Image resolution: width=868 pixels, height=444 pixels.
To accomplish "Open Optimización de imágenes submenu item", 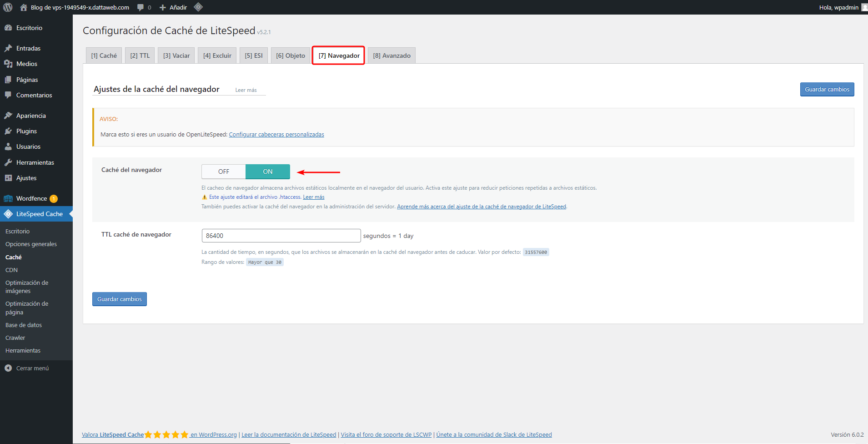I will point(27,287).
